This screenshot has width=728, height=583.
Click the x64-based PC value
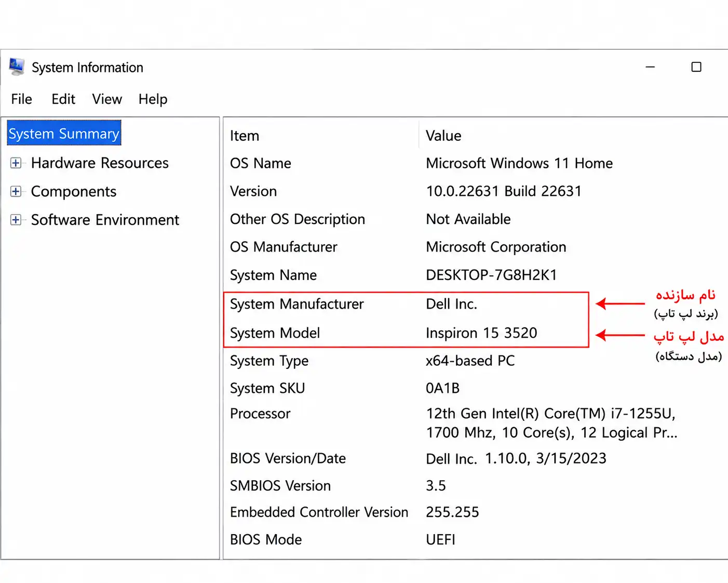click(x=470, y=361)
